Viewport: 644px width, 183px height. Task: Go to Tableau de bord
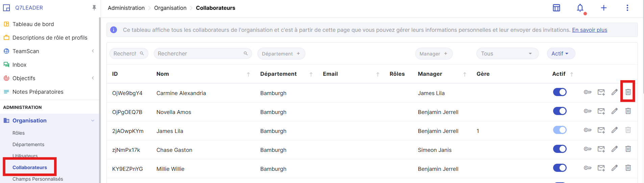click(33, 24)
